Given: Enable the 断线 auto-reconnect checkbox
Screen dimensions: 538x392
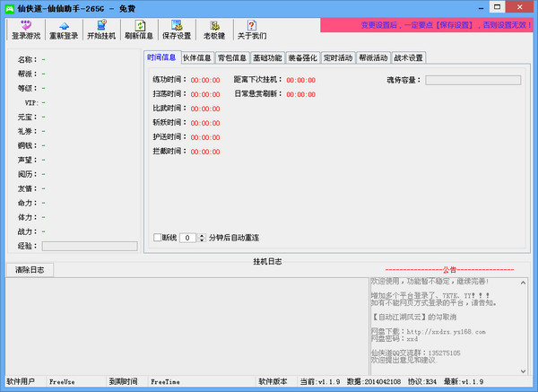Looking at the screenshot, I should point(158,238).
